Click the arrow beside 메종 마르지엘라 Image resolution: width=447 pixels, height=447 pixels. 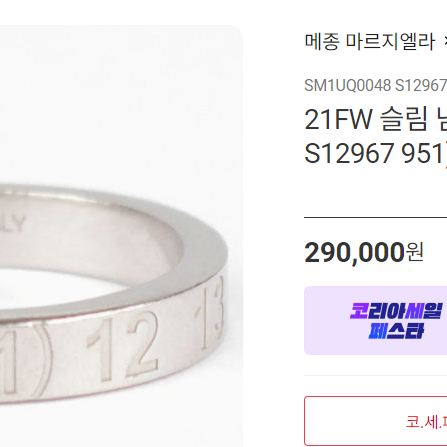[x=445, y=42]
